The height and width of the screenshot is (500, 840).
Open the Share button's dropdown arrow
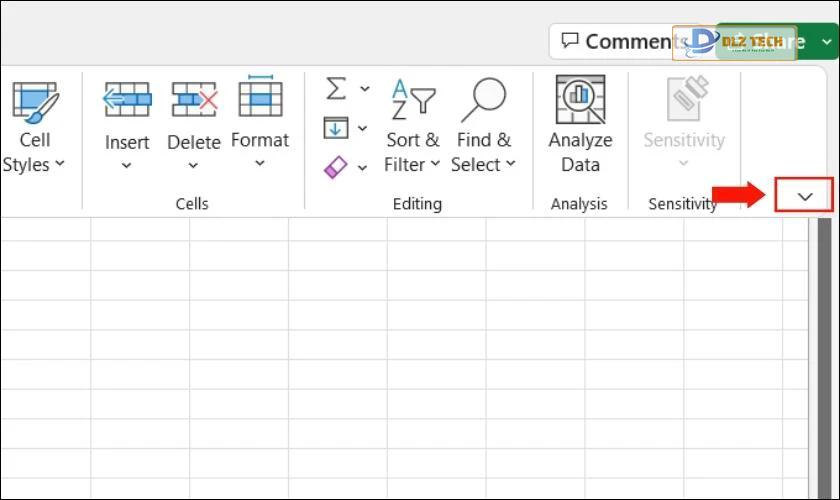pos(826,41)
